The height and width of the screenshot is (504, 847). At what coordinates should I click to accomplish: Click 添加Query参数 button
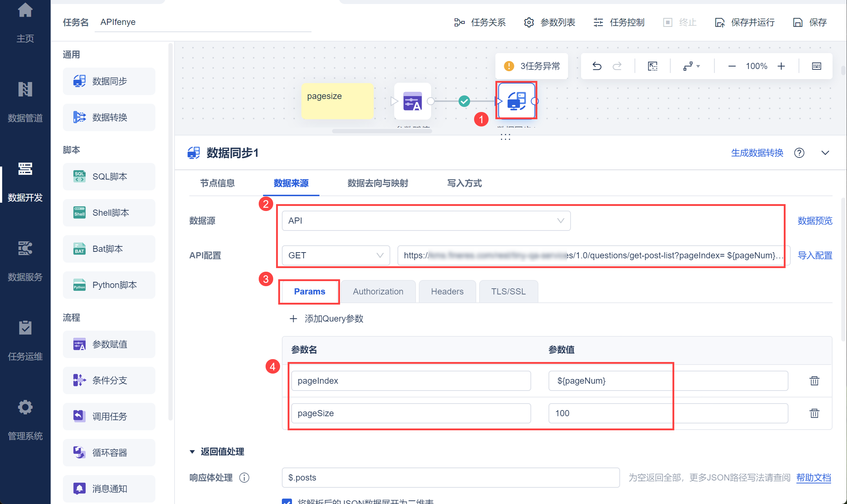[327, 319]
